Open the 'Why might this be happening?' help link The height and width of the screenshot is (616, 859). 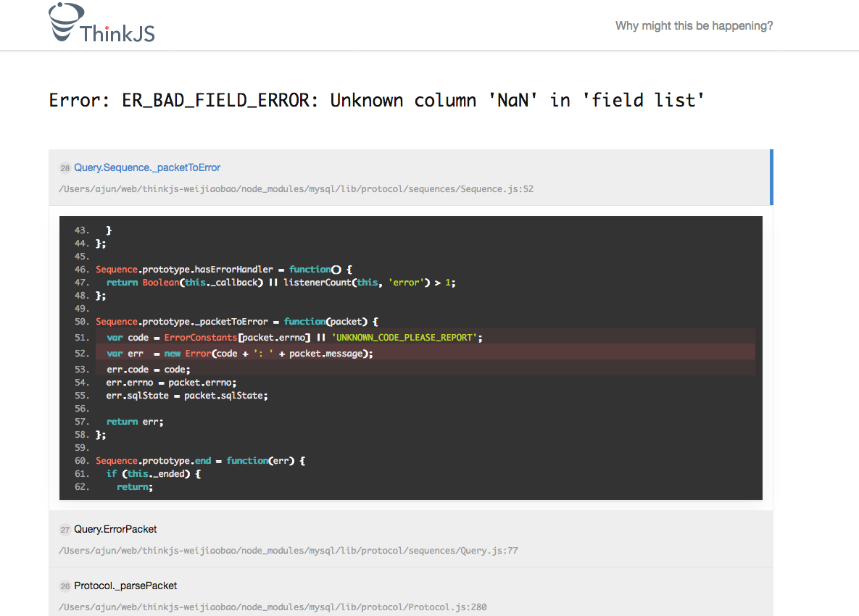click(x=693, y=25)
